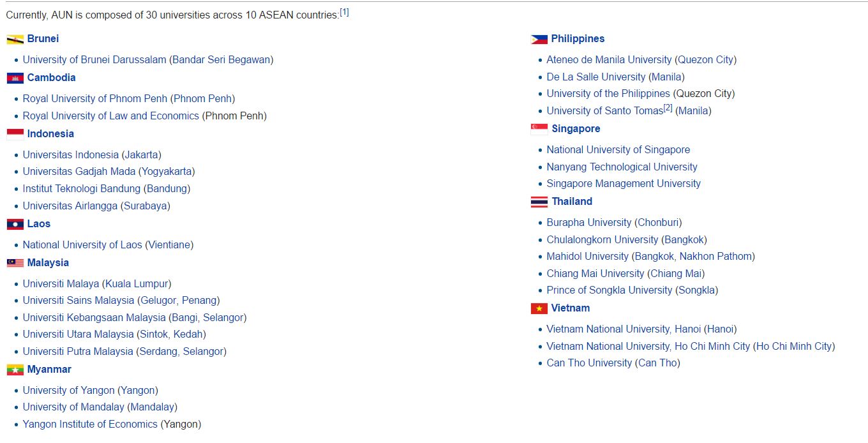868x443 pixels.
Task: Open Nanyang Technological University link
Action: point(622,167)
